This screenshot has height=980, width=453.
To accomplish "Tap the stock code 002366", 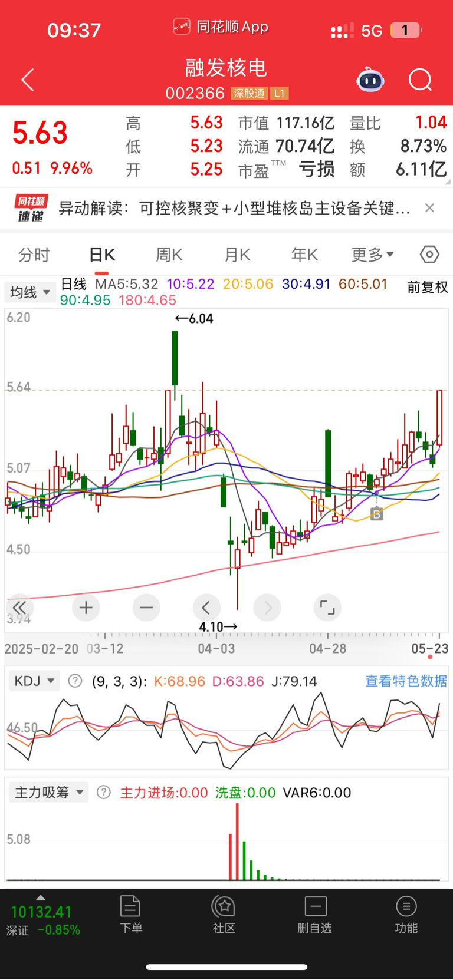I will tap(195, 93).
